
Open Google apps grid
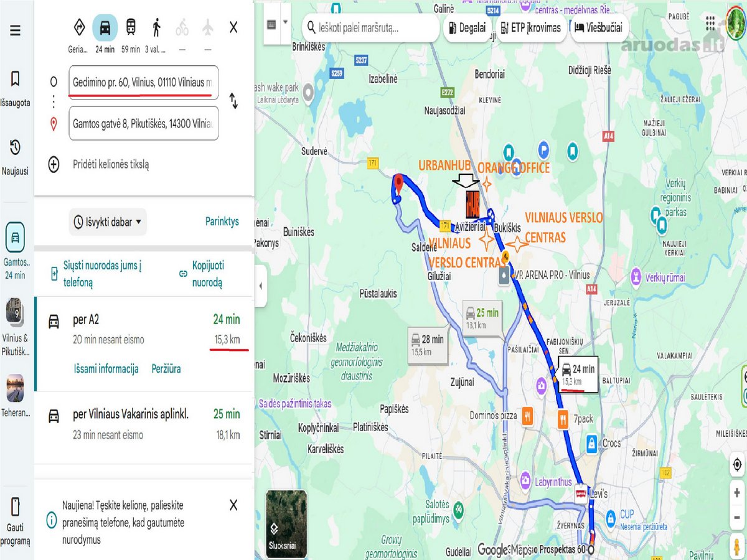click(711, 24)
